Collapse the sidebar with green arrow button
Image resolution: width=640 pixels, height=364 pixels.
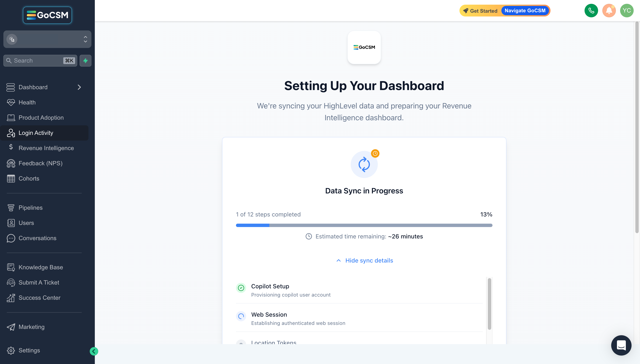[94, 351]
